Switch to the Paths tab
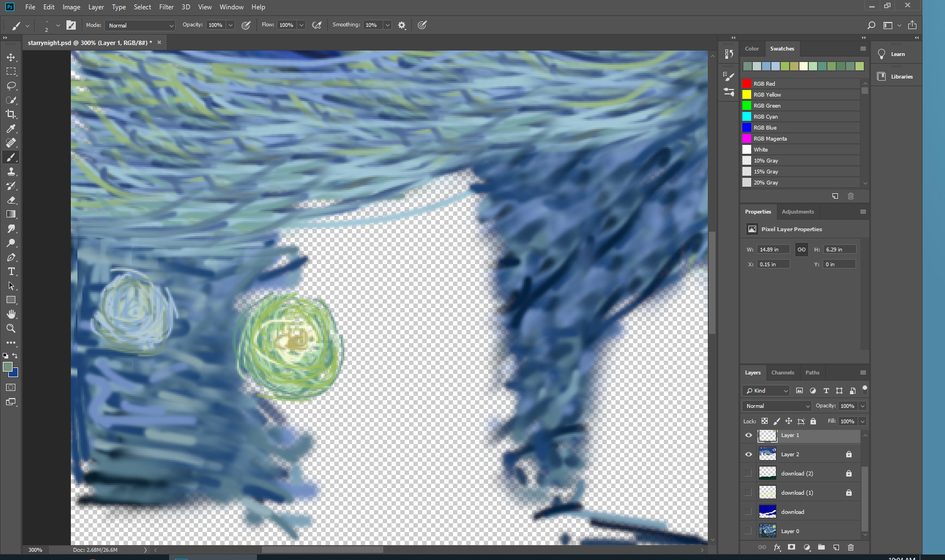 [x=812, y=373]
